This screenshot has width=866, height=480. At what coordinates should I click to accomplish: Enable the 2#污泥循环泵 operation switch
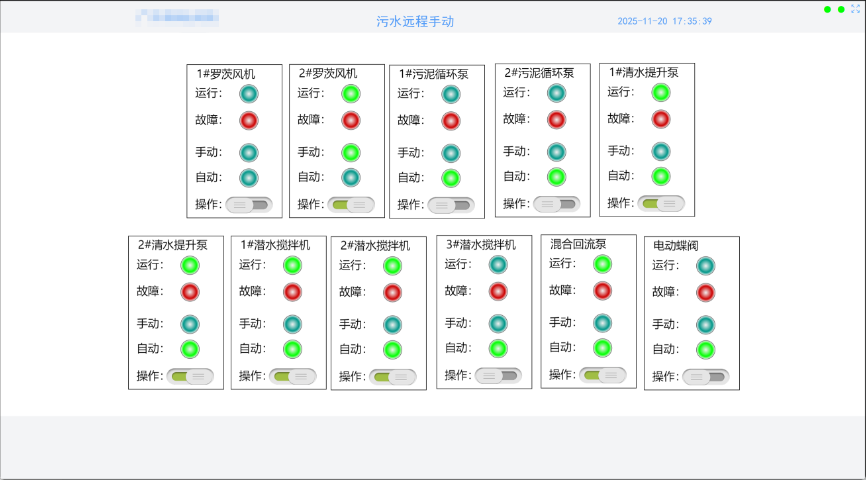click(x=556, y=204)
